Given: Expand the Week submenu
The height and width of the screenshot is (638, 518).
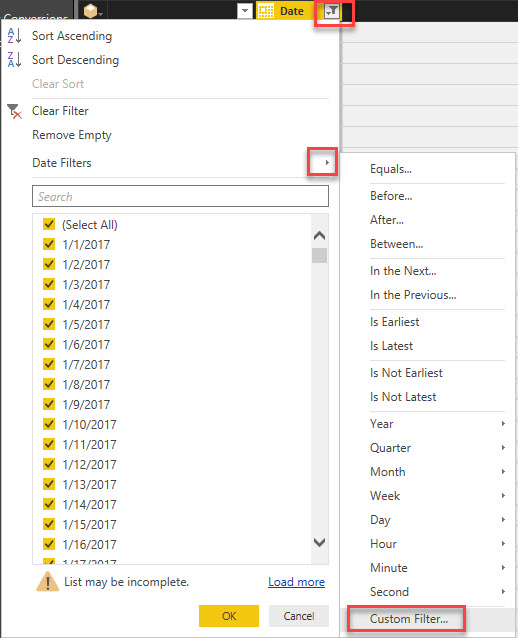Looking at the screenshot, I should click(x=503, y=496).
